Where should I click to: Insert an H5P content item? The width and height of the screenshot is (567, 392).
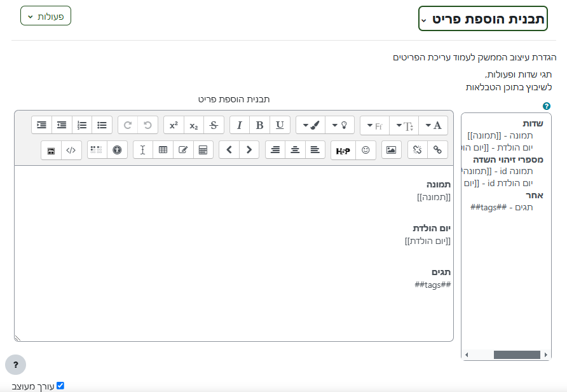click(343, 151)
